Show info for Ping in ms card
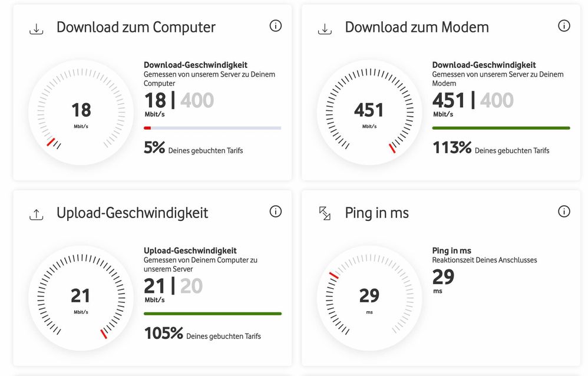Viewport: 588px width, 376px height. click(x=564, y=212)
